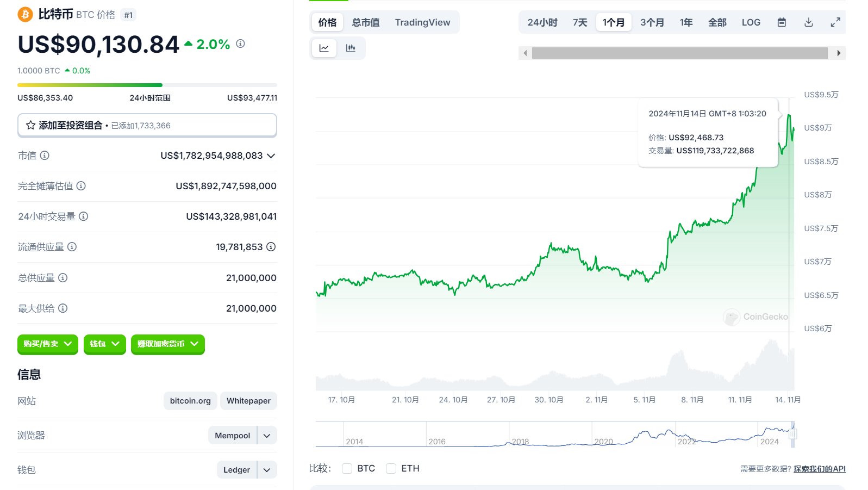Open the Whitepaper link
The image size is (868, 490).
tap(248, 401)
